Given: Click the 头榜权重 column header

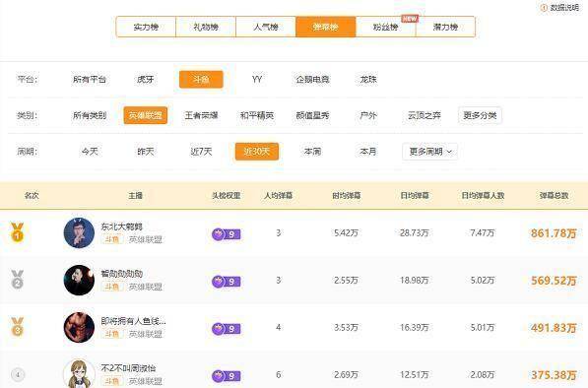Looking at the screenshot, I should (227, 196).
